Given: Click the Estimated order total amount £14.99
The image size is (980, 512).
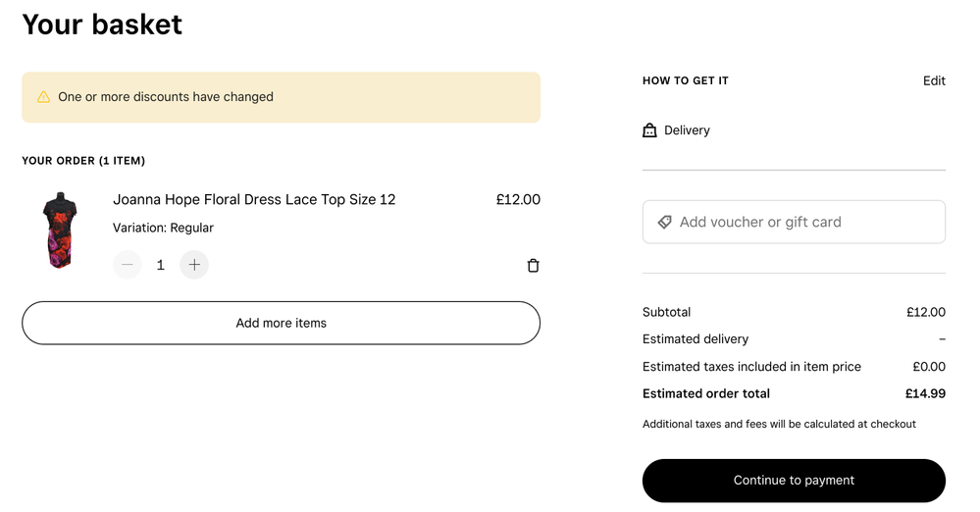Looking at the screenshot, I should pyautogui.click(x=925, y=393).
